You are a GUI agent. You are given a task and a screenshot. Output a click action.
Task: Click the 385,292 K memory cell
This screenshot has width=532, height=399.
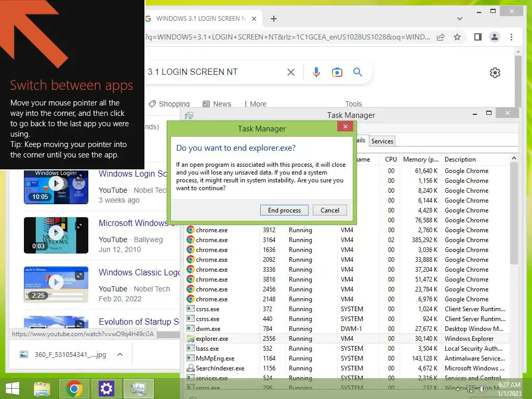tap(424, 240)
